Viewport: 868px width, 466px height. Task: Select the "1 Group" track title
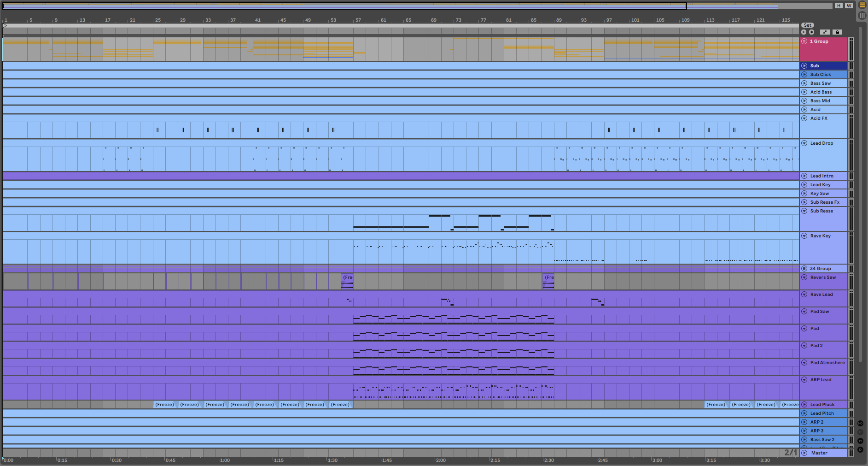pos(819,41)
